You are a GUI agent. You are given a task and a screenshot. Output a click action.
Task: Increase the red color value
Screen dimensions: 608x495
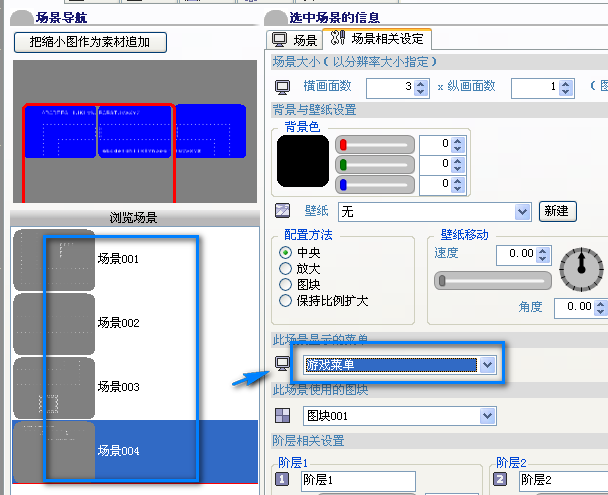[458, 142]
